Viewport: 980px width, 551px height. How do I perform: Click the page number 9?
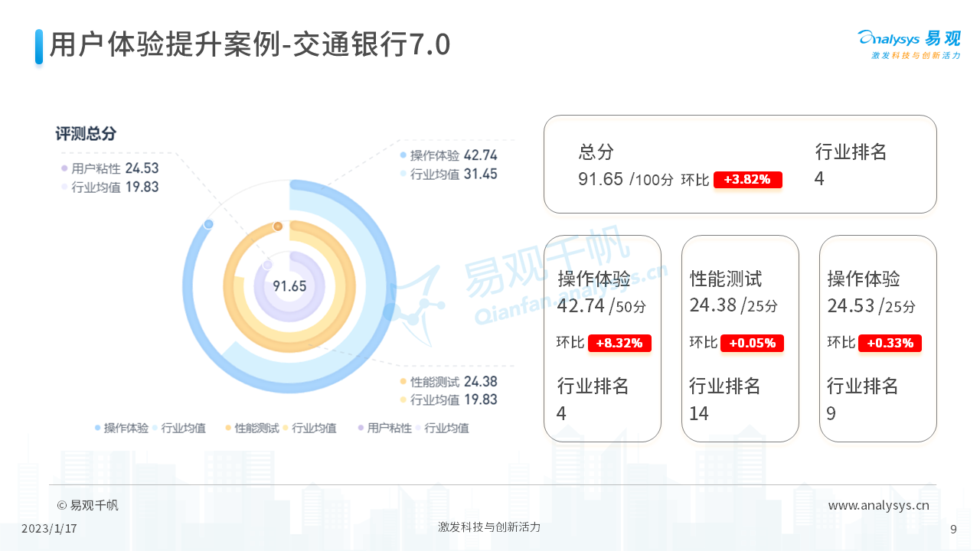[x=953, y=529]
